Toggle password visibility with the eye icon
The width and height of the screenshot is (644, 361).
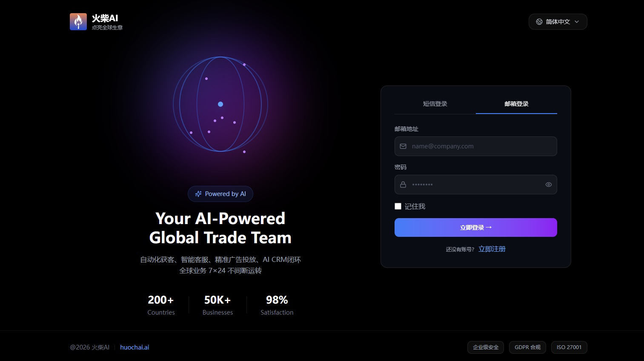(x=548, y=185)
